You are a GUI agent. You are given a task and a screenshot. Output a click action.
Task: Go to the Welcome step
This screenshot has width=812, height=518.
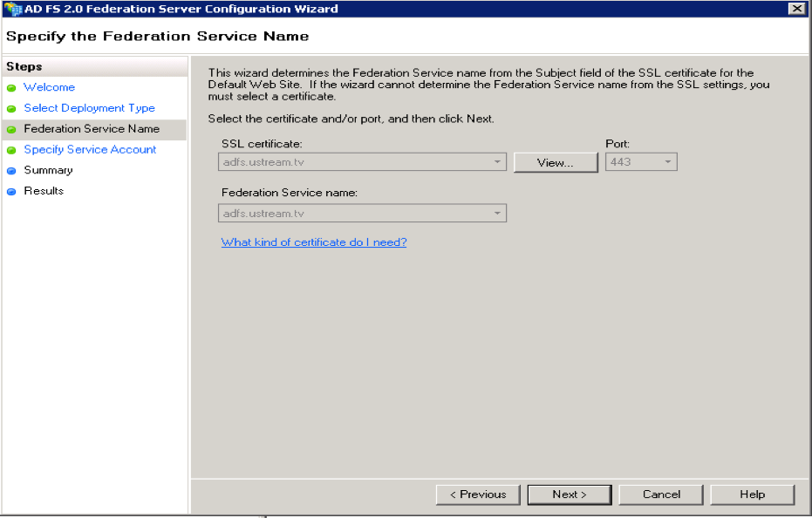click(x=50, y=87)
